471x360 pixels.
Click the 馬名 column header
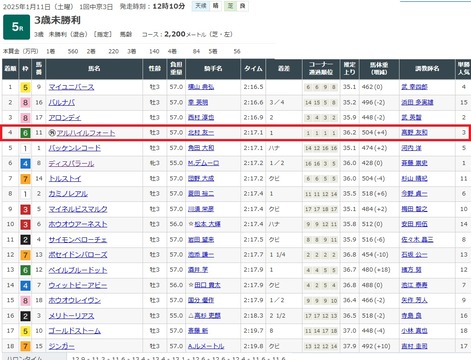(94, 69)
